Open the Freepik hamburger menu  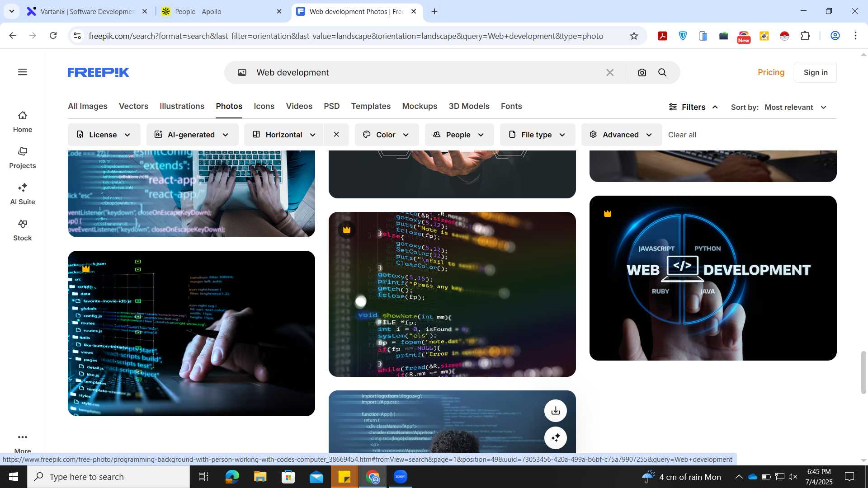[x=23, y=72]
